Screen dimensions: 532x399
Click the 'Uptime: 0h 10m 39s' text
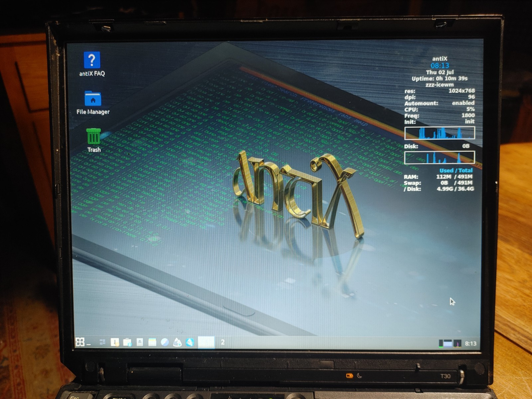[440, 78]
